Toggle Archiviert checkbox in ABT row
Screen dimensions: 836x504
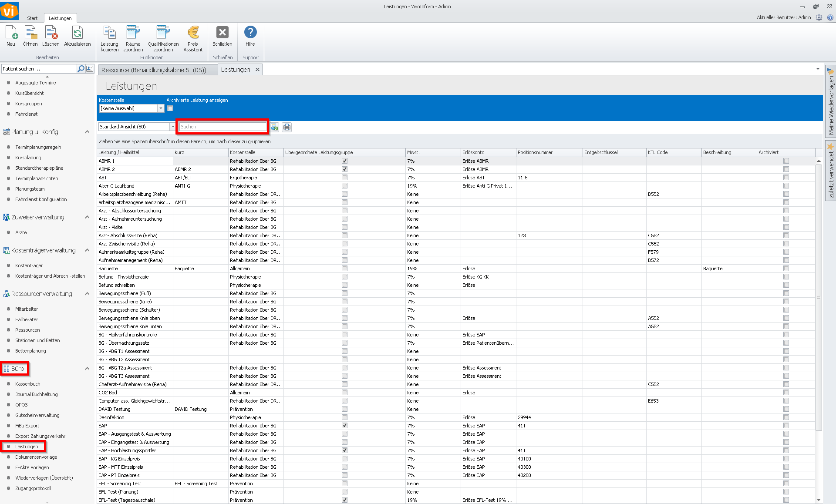pos(786,178)
